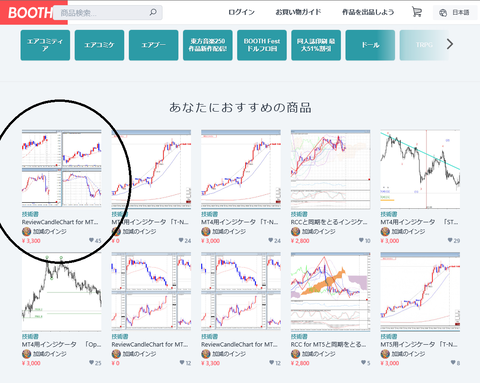480x383 pixels.
Task: Like the product with 45 hearts
Action: tap(92, 240)
